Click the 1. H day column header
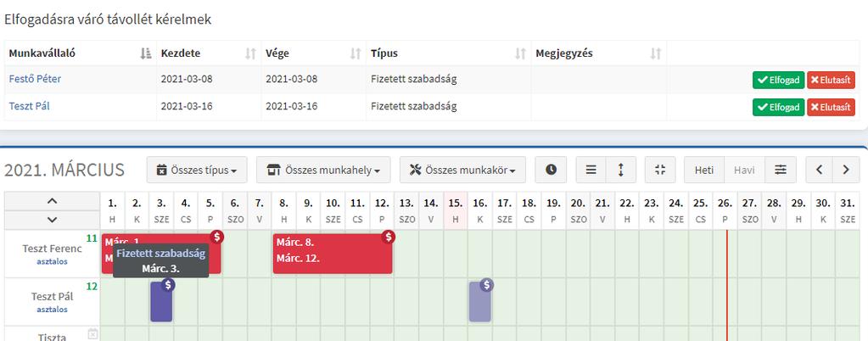 112,211
